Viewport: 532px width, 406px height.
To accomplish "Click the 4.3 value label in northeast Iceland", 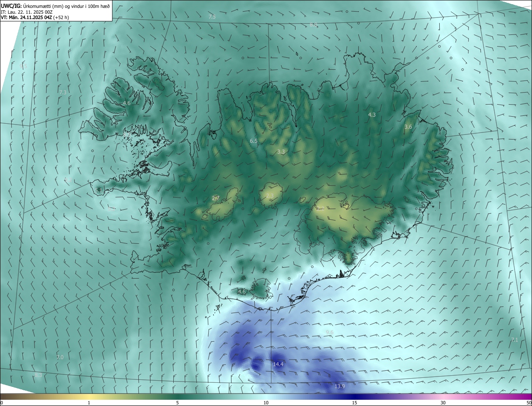I will tap(372, 115).
